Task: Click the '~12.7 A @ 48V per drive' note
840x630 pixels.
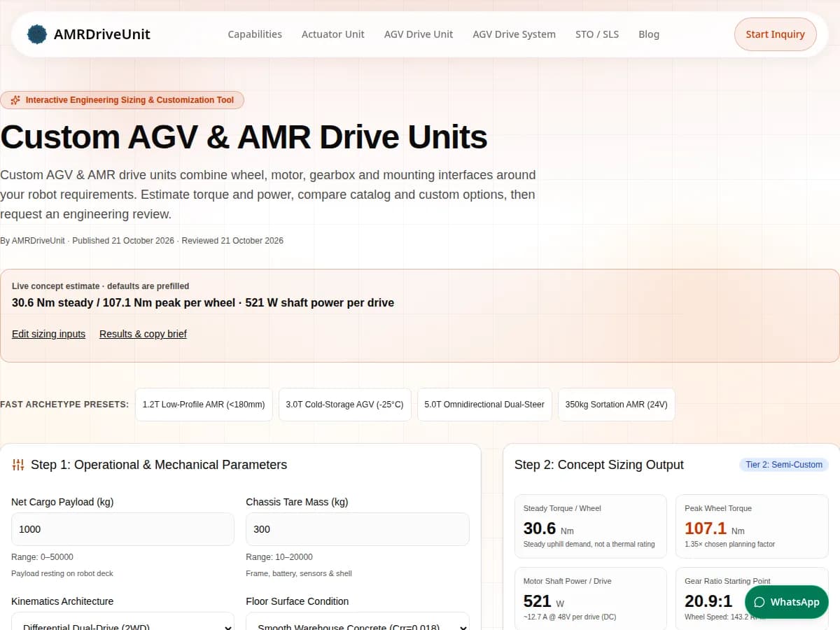Action: [570, 617]
